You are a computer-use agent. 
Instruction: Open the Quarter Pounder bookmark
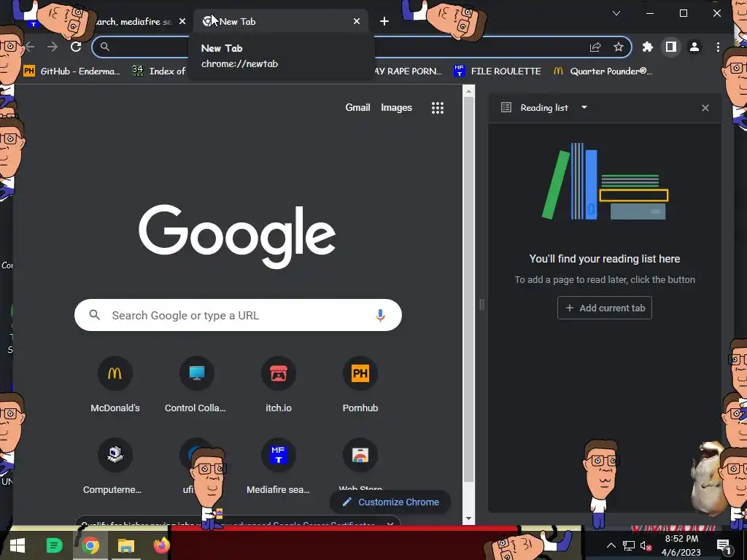click(603, 71)
